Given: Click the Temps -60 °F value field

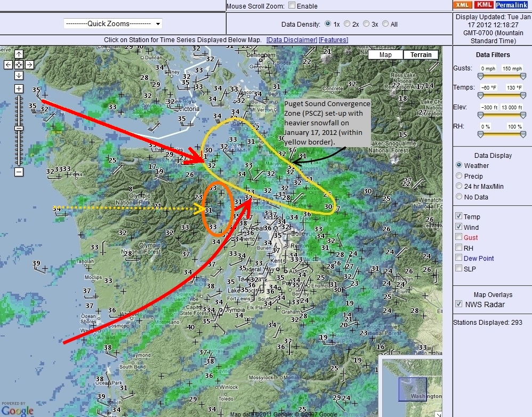Looking at the screenshot, I should pyautogui.click(x=488, y=87).
